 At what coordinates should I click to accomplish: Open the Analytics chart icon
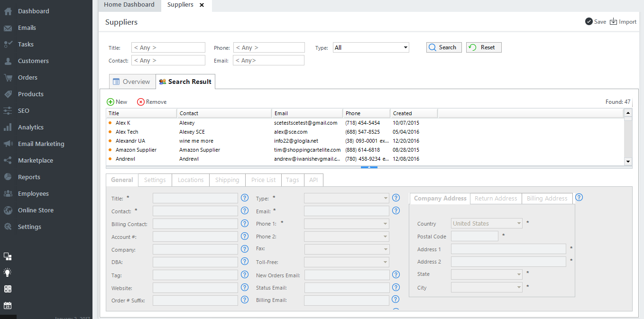point(9,127)
